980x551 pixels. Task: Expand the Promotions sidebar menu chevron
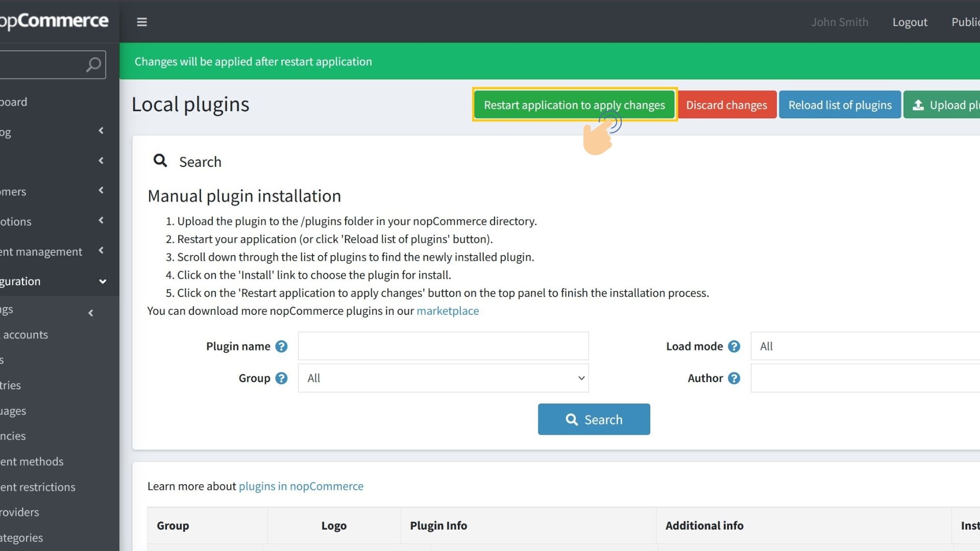101,220
